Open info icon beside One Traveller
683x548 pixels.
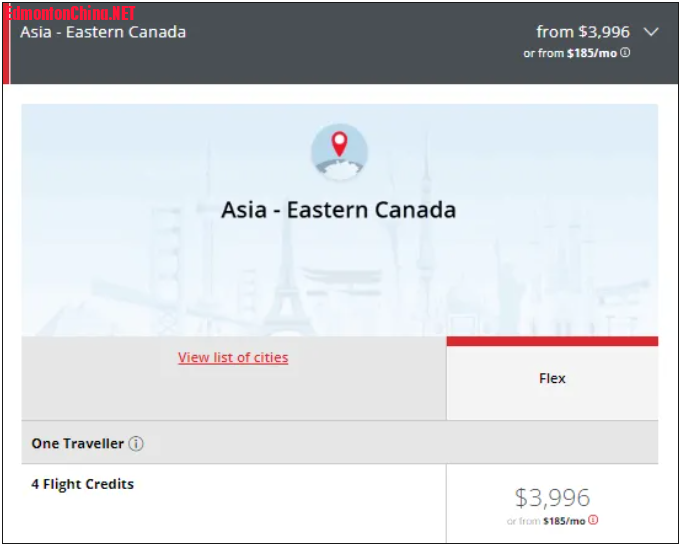[x=136, y=443]
